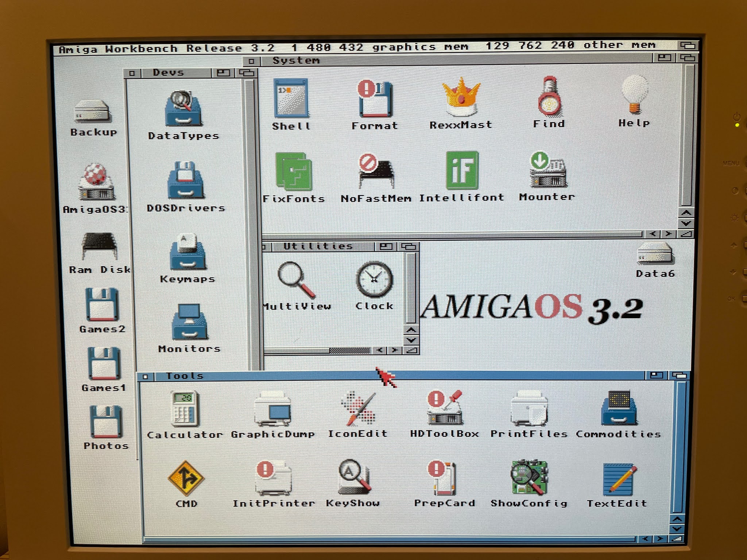Open the Commodities drawer icon
The height and width of the screenshot is (560, 747).
pos(619,408)
